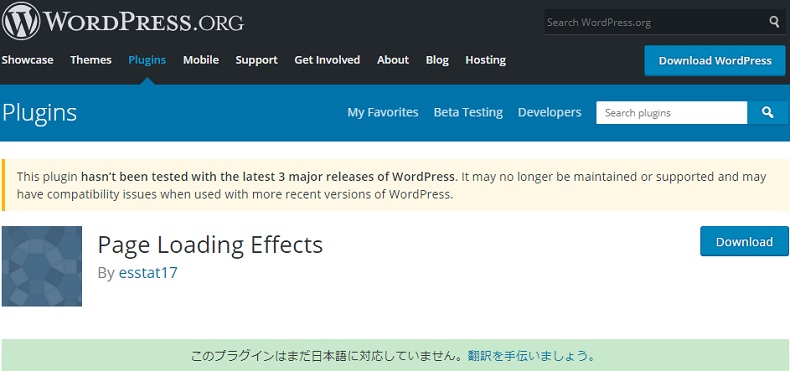Open the Hosting page

click(486, 60)
